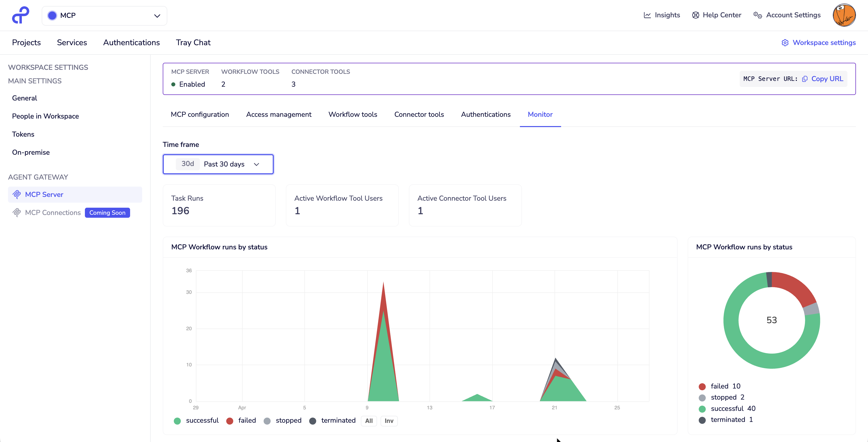Toggle successful 40 entry in donut legend
This screenshot has height=442, width=868.
point(727,408)
